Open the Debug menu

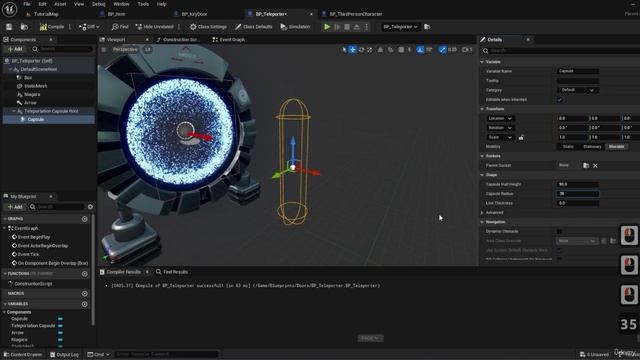pos(99,4)
